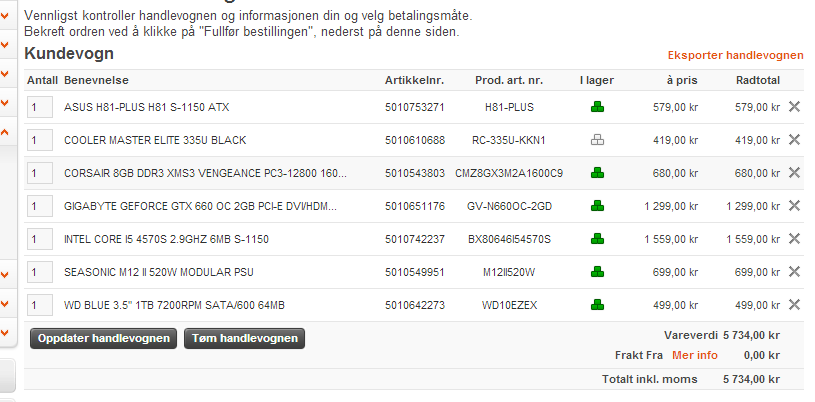
Task: Remove INTEL CORE I5 4570S row
Action: click(794, 238)
